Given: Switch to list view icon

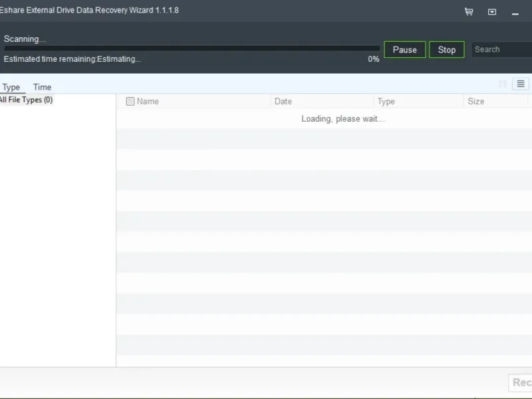Looking at the screenshot, I should click(521, 84).
